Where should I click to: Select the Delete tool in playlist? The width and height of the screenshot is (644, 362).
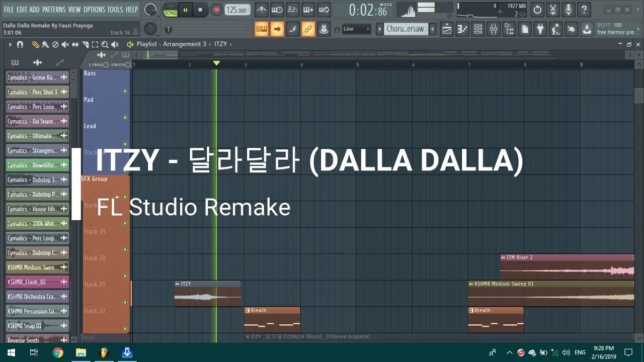[55, 44]
